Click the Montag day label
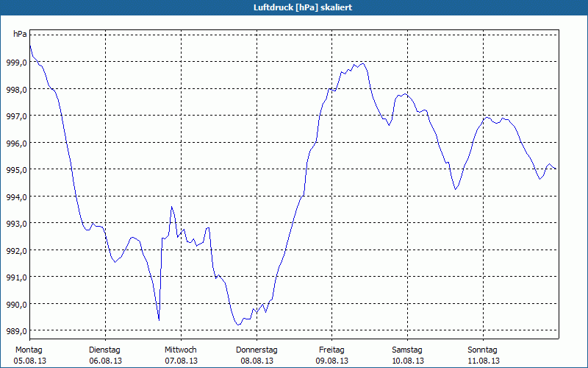This screenshot has width=588, height=368. click(x=29, y=350)
